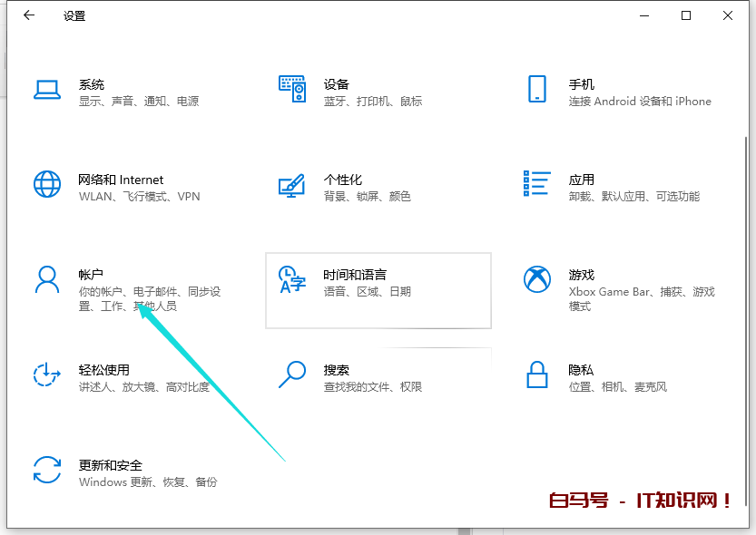Screen dimensions: 756x535
Task: Open the 设备 (Devices) settings icon
Action: click(293, 88)
